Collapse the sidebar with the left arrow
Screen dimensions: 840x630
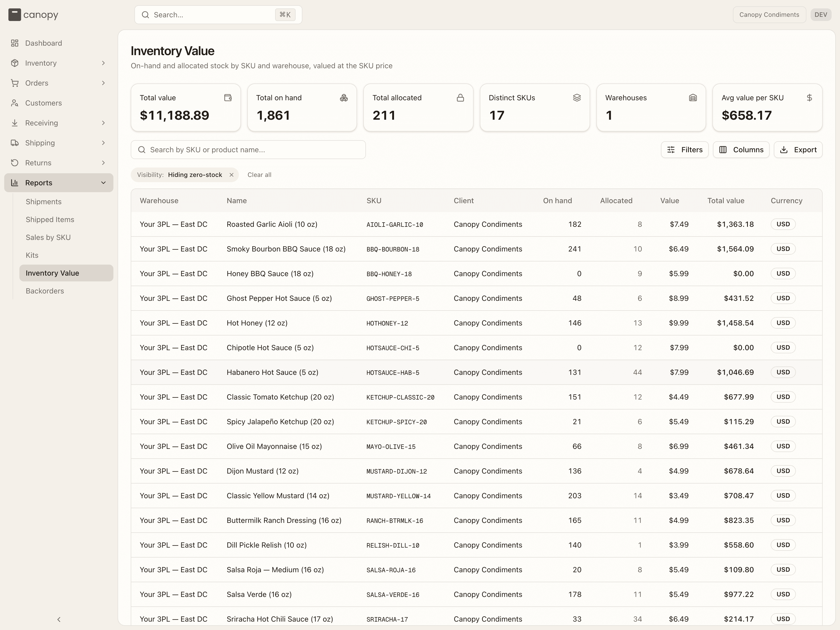tap(59, 619)
